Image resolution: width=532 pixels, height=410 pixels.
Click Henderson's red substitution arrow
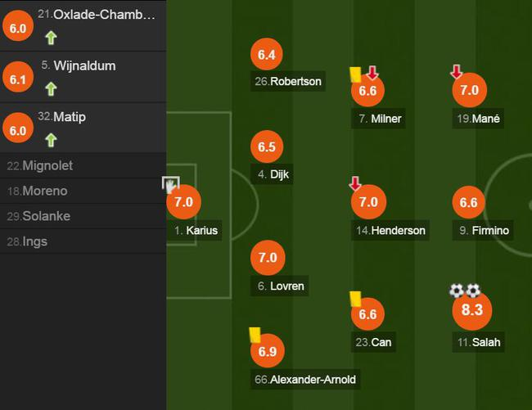(x=355, y=183)
